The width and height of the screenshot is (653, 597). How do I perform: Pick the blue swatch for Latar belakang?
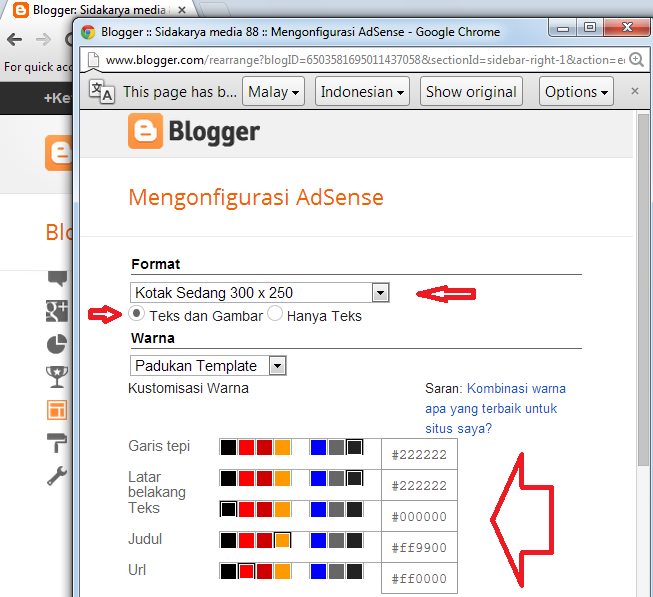pyautogui.click(x=318, y=478)
